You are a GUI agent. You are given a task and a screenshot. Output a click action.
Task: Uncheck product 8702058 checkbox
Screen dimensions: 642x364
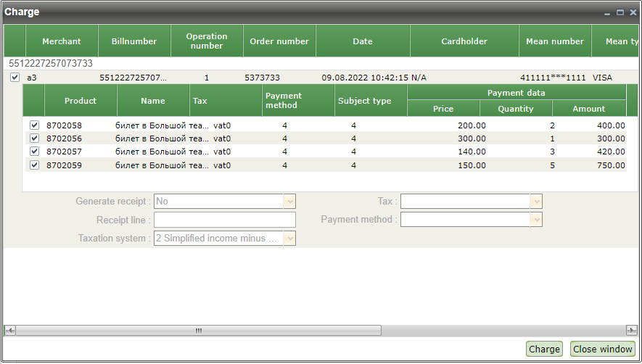click(34, 125)
